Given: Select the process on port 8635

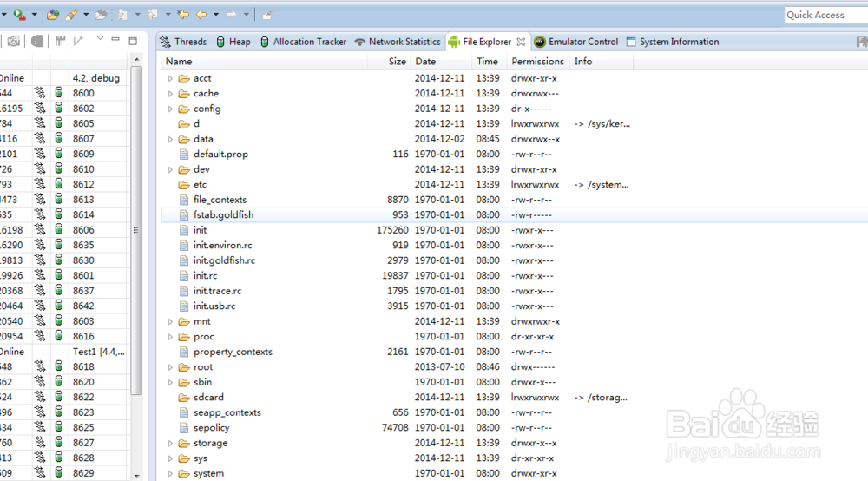Looking at the screenshot, I should tap(64, 245).
